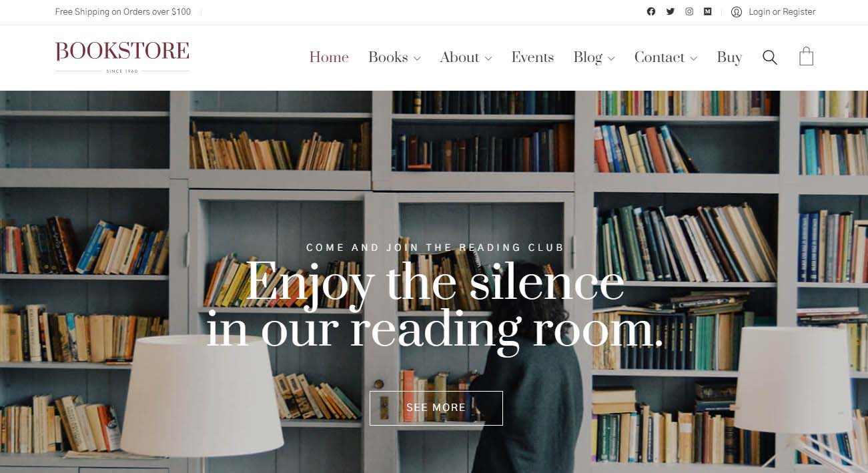Open the Medium icon link

708,11
